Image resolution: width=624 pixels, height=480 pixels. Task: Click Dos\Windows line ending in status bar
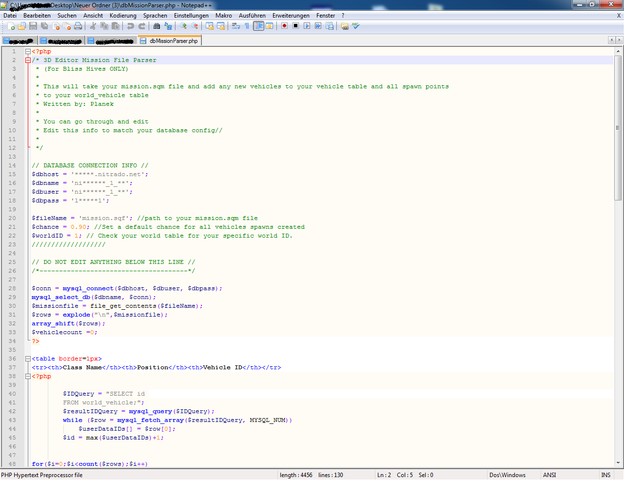tap(507, 475)
